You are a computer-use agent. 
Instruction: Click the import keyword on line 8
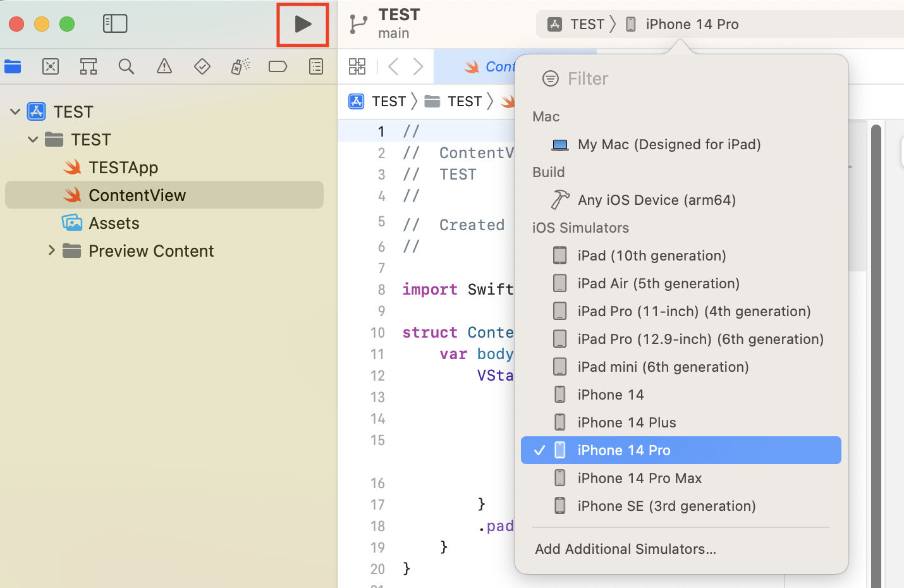pyautogui.click(x=430, y=290)
